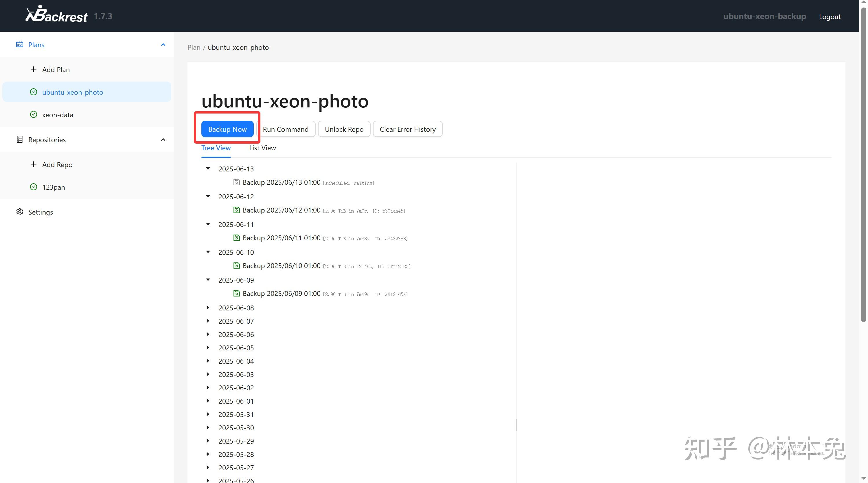Click status icon next to 123pan repo
Screen dimensions: 868x483
coord(33,187)
